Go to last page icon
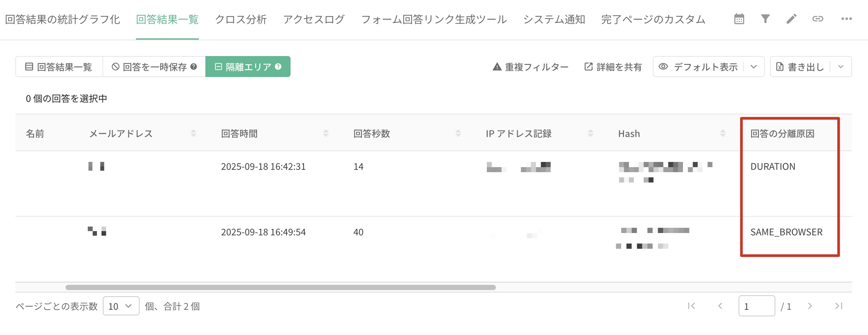Image resolution: width=868 pixels, height=335 pixels. (839, 306)
